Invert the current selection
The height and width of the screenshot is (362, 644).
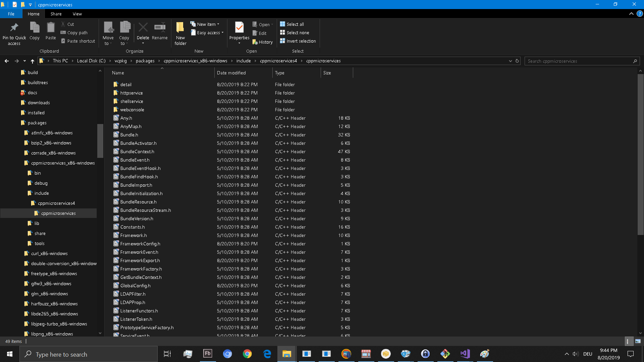(x=298, y=41)
